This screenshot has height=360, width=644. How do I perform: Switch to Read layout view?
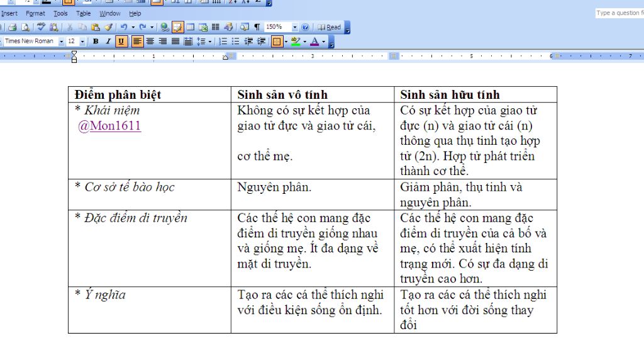tap(330, 27)
